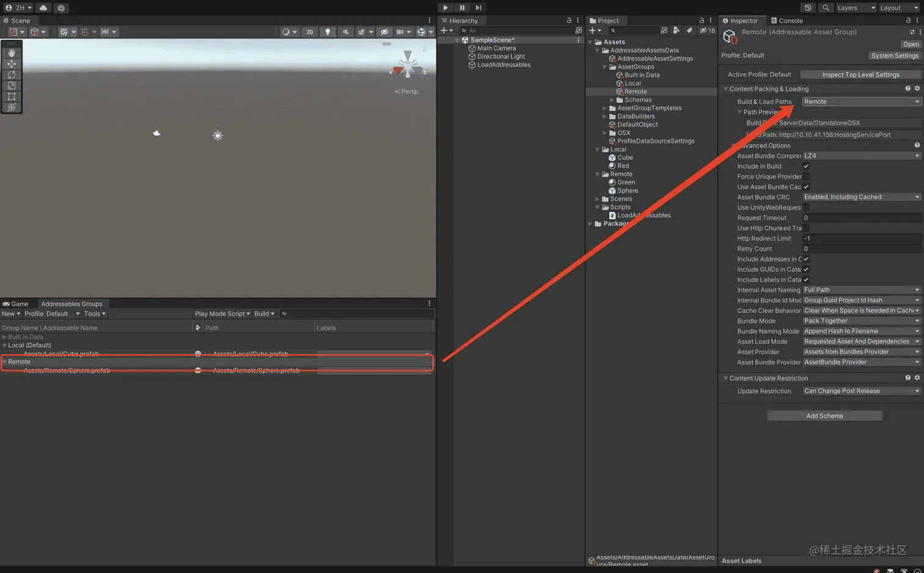Click the Add Schema button
The height and width of the screenshot is (573, 924).
point(824,416)
